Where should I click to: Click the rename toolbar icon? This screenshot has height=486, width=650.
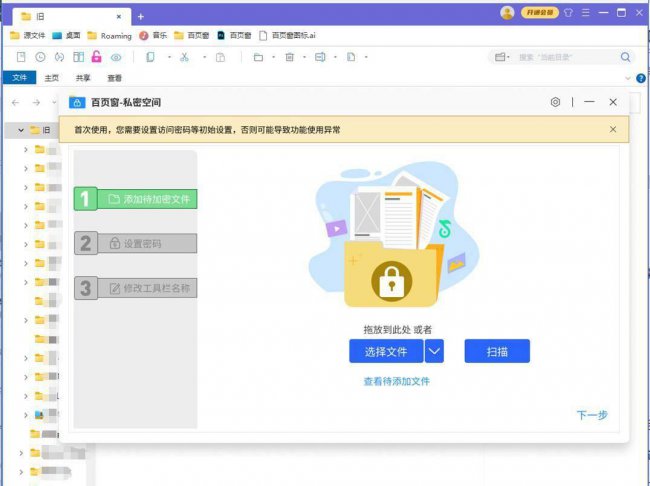coord(320,57)
